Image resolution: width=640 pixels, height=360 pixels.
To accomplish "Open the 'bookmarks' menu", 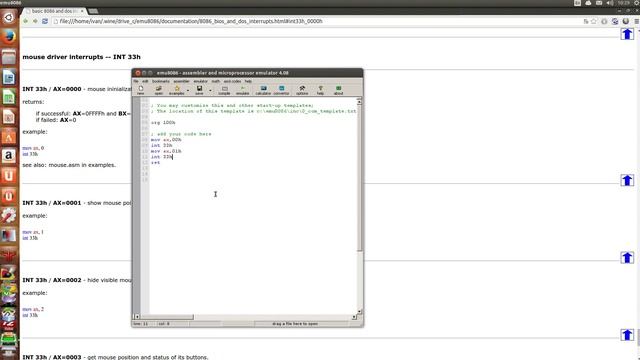I will pyautogui.click(x=161, y=81).
